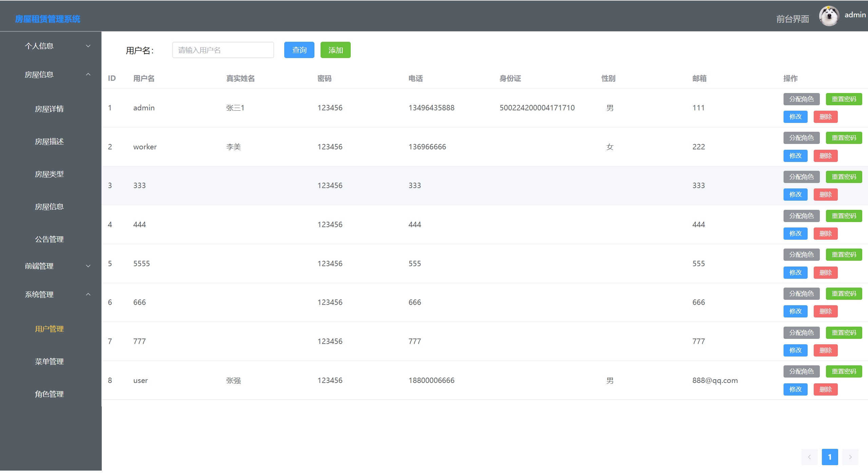The width and height of the screenshot is (868, 475).
Task: Go to the next page arrow
Action: click(850, 457)
